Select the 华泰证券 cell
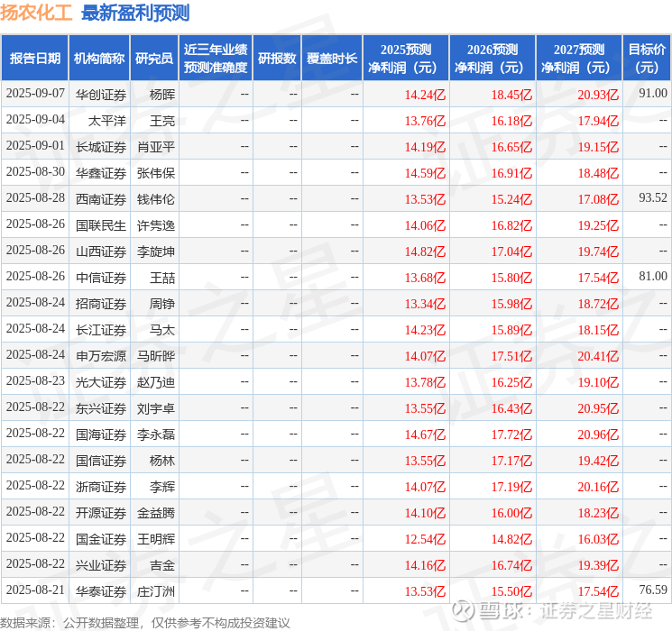The image size is (672, 631). coord(101,591)
